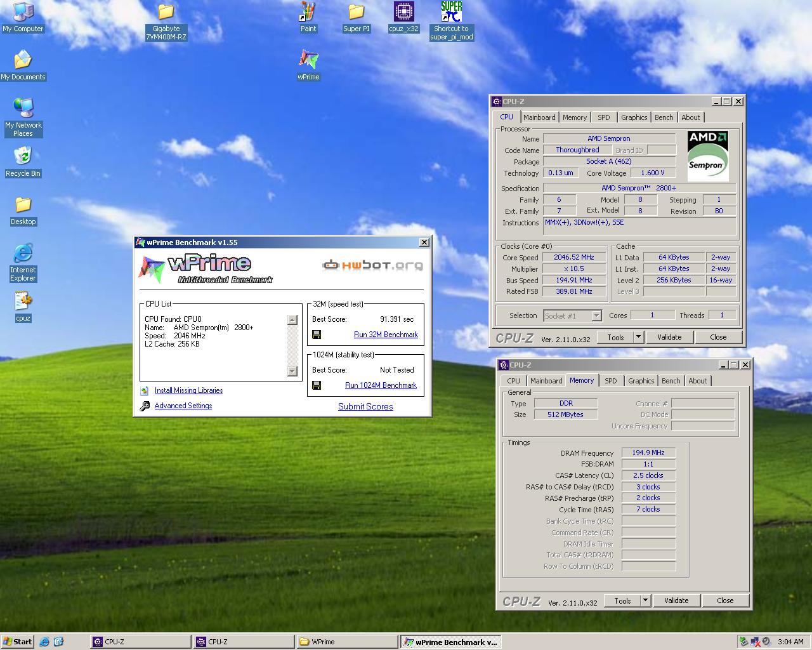
Task: Open Graphics tab in upper CPU-Z window
Action: click(634, 117)
